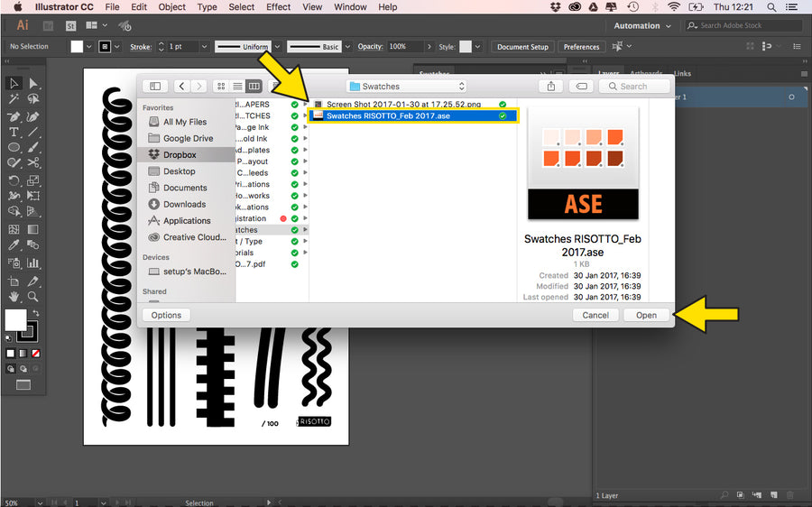The width and height of the screenshot is (812, 507).
Task: Activate the Zoom tool in toolbar
Action: coord(33,296)
